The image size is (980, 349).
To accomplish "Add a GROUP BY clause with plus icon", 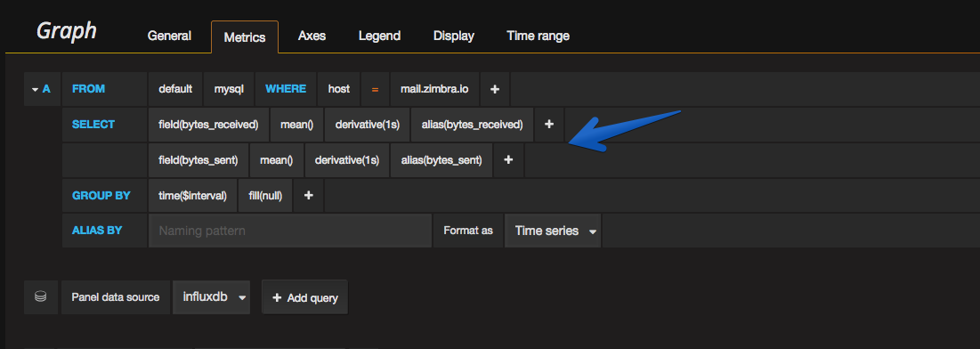I will coord(308,196).
